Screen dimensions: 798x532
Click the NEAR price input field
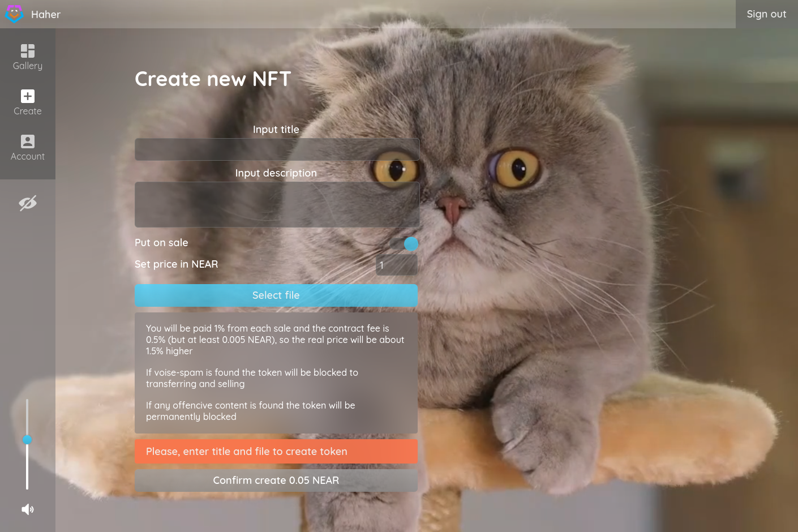coord(397,265)
